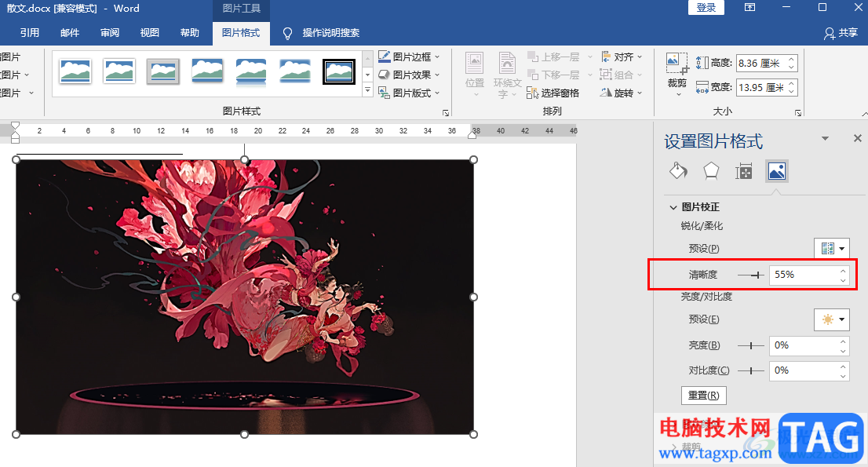
Task: Open the Picture Border dropdown arrow
Action: click(437, 57)
